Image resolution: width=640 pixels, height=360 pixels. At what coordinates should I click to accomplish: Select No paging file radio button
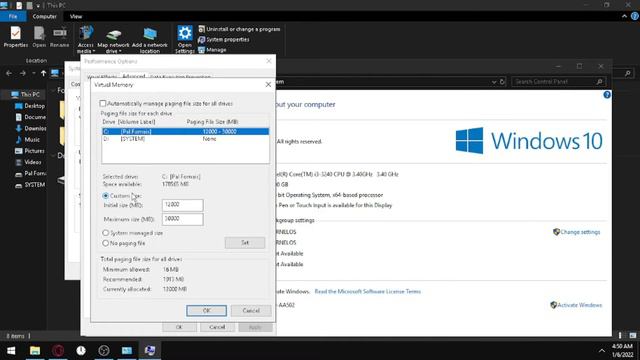click(x=106, y=243)
